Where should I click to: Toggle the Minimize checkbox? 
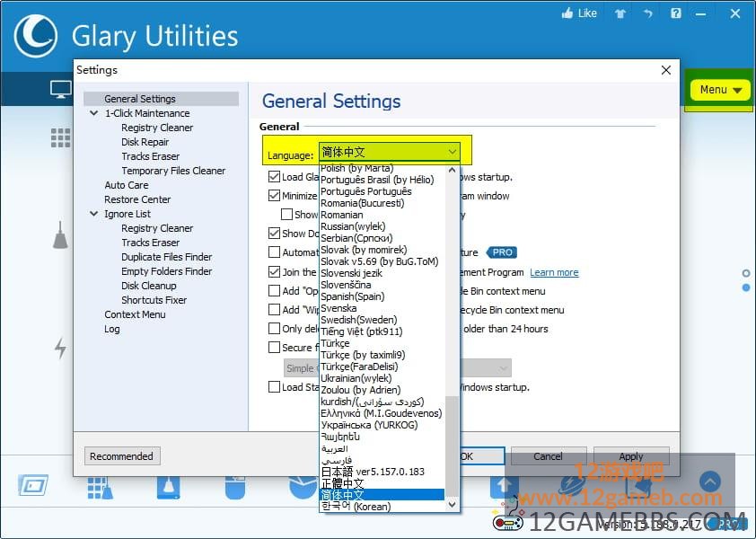[x=275, y=196]
